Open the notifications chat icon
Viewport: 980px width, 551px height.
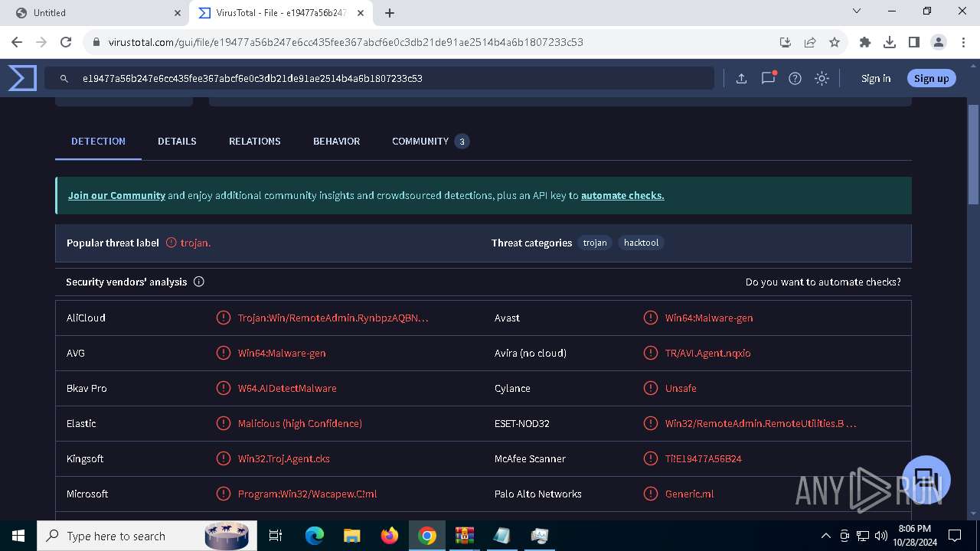[768, 78]
